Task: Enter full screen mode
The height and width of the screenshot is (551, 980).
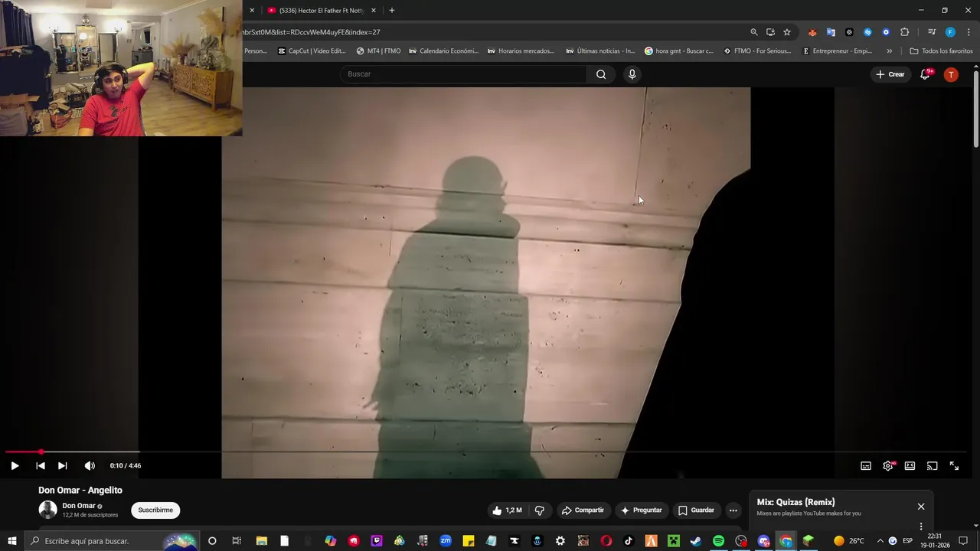Action: coord(954,465)
